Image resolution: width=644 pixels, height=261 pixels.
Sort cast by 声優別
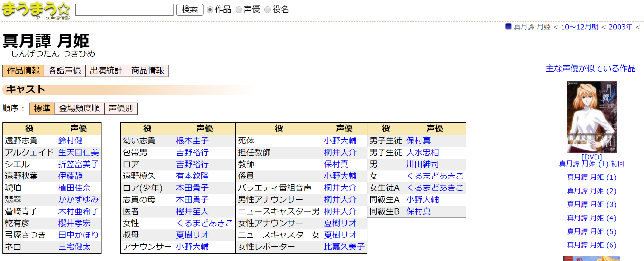click(121, 109)
